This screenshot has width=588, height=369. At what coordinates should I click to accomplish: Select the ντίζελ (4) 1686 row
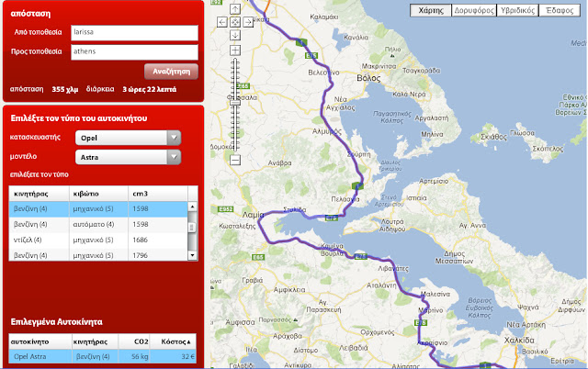pyautogui.click(x=98, y=240)
